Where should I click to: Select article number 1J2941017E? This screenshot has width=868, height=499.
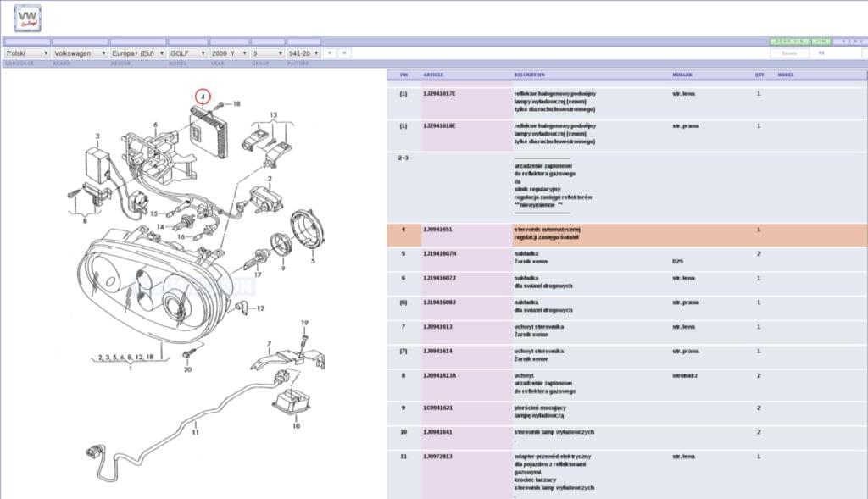click(x=439, y=94)
